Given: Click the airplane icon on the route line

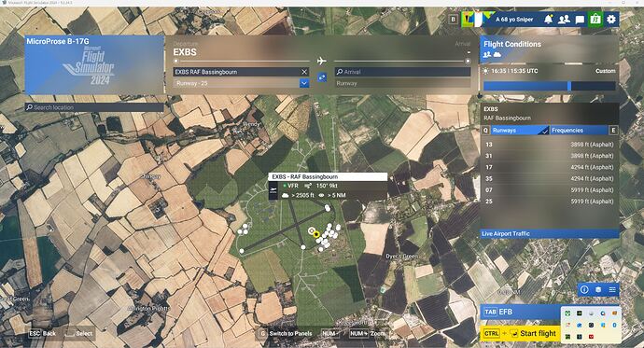Looking at the screenshot, I should point(322,62).
